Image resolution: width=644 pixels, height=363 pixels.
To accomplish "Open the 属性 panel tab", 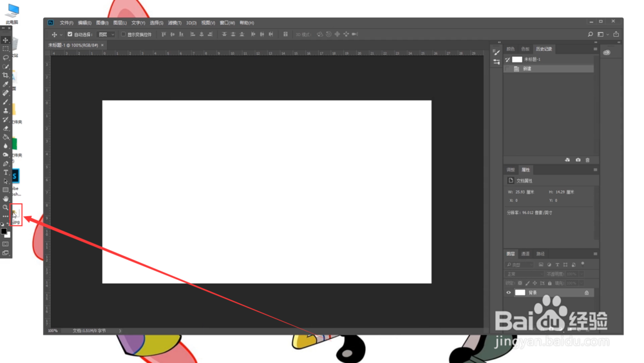I will [526, 170].
